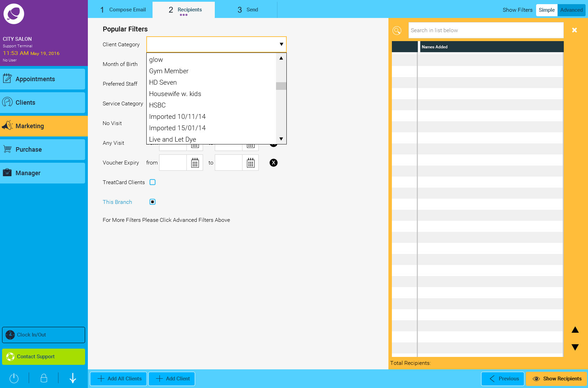Enable the TreatCard Clients checkbox

153,182
